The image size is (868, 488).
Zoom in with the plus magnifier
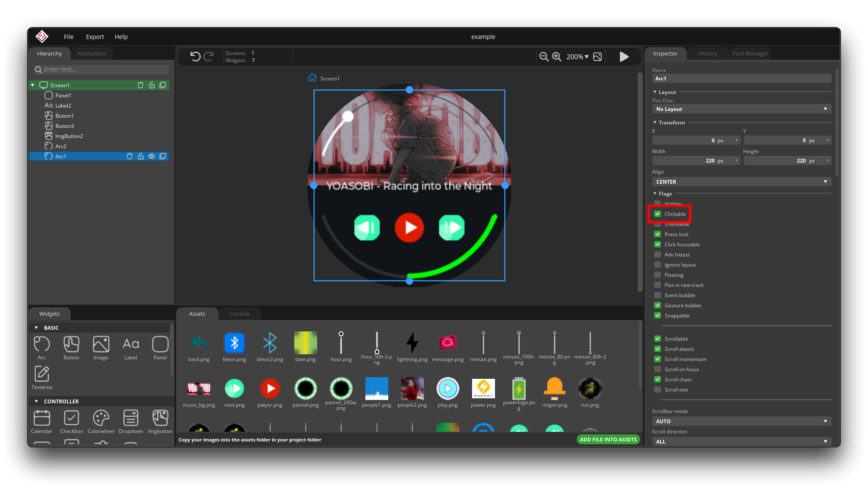557,57
